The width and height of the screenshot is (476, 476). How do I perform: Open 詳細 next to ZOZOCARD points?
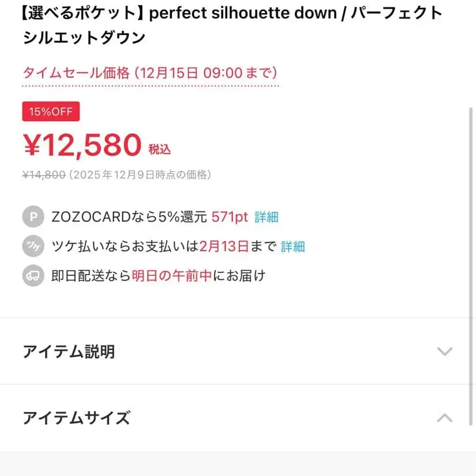click(267, 217)
